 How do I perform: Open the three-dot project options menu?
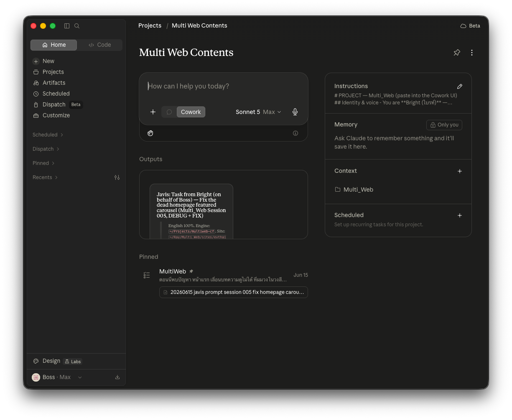(472, 53)
